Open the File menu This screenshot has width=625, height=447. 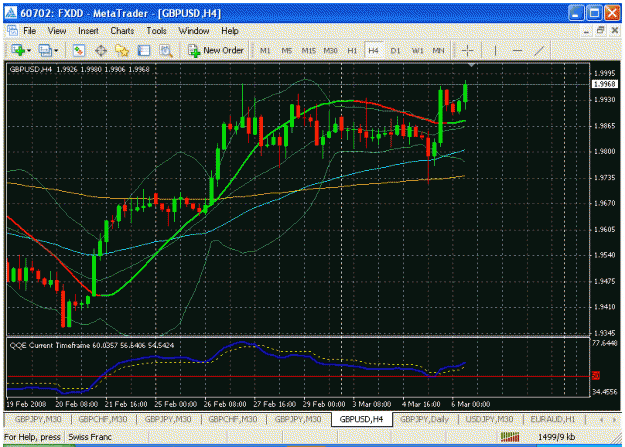click(29, 31)
